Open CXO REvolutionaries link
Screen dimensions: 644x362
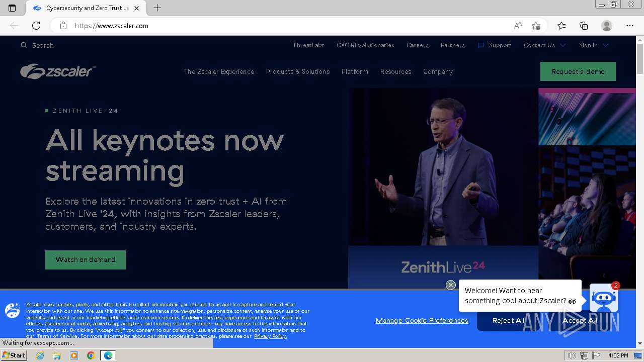(x=365, y=45)
